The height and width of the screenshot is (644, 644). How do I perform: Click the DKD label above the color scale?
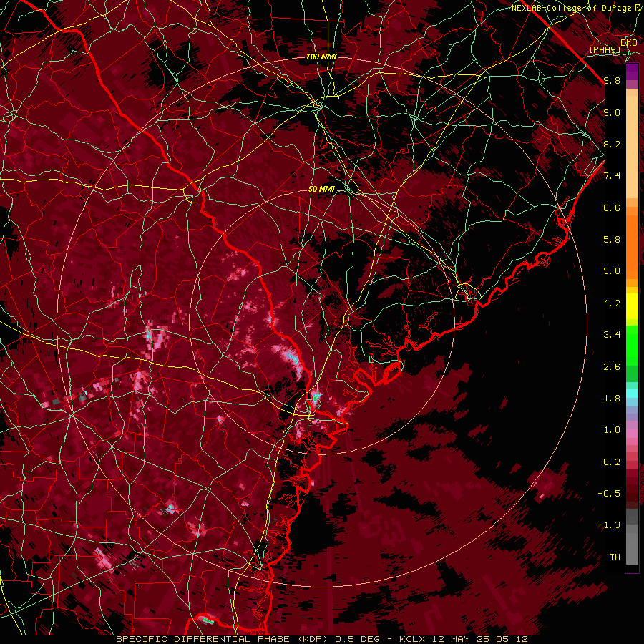point(629,42)
